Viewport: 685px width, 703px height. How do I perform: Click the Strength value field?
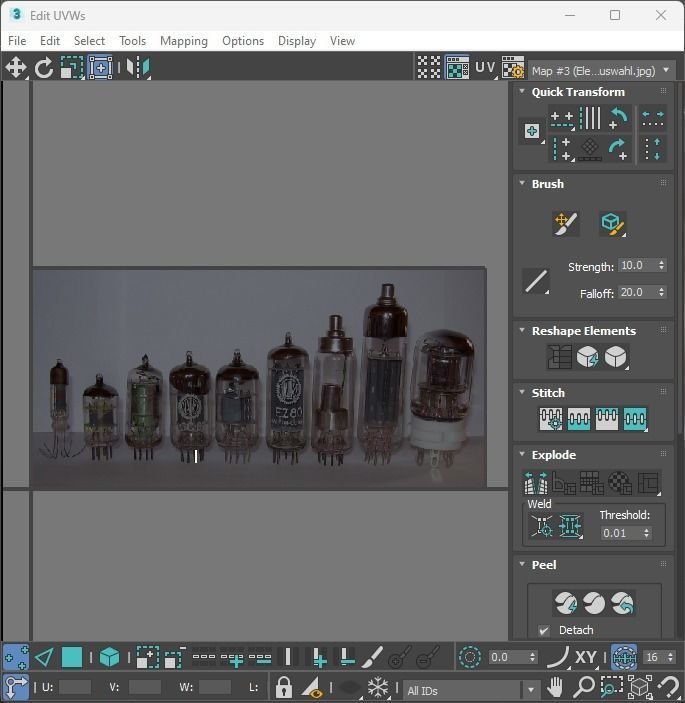(x=637, y=265)
